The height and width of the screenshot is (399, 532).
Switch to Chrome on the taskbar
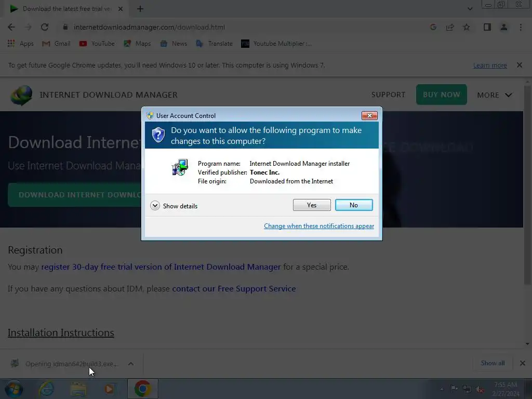[143, 389]
